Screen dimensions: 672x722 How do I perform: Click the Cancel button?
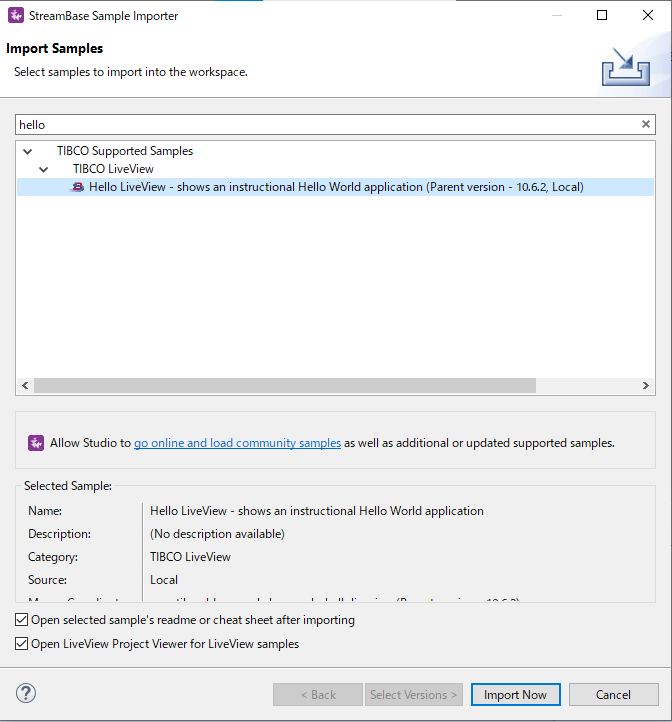tap(614, 694)
